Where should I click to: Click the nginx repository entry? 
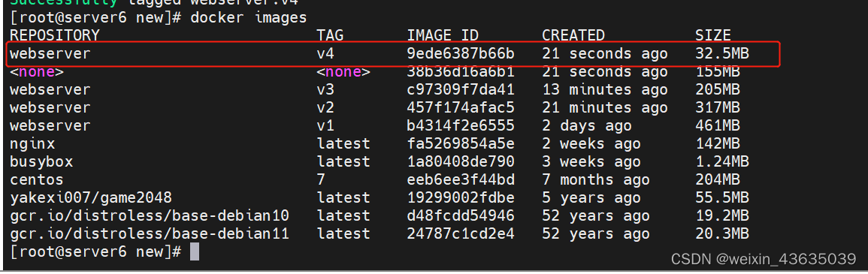32,143
